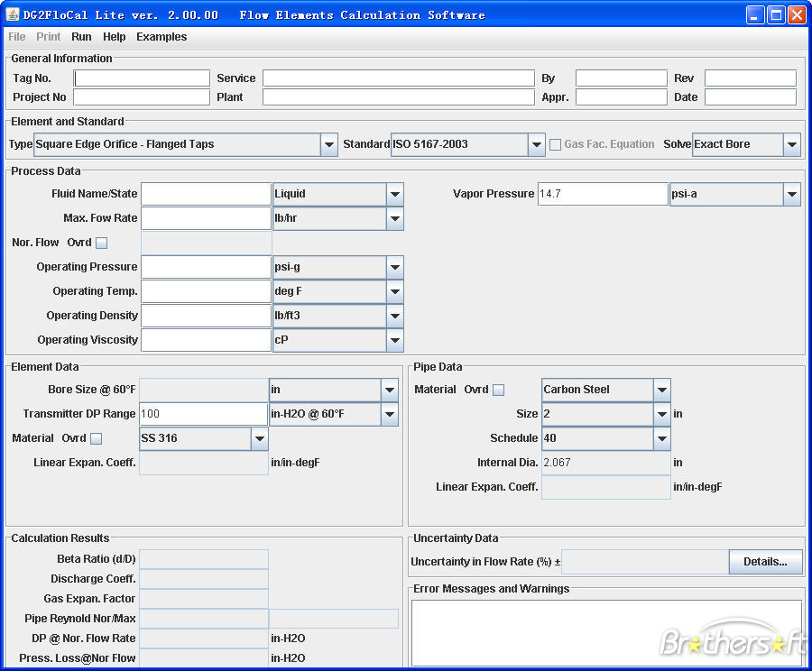Click the Discharge Coeff. result field
Viewport: 812px width, 671px height.
[204, 579]
